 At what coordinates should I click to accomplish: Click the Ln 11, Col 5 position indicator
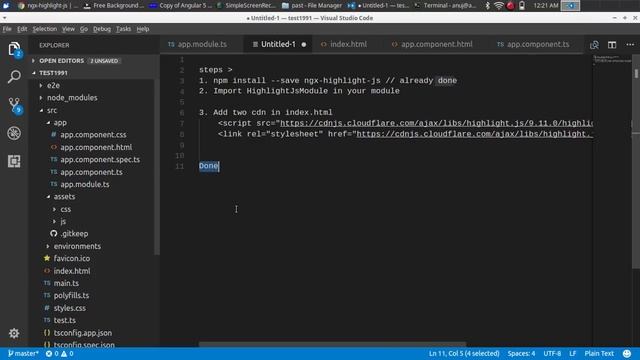[x=464, y=353]
